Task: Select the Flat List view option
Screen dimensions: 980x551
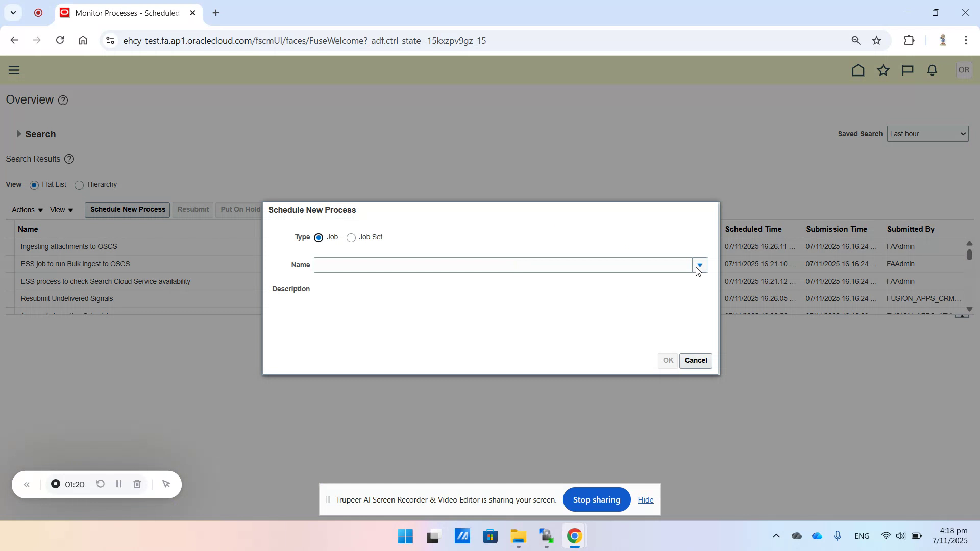Action: [x=34, y=185]
